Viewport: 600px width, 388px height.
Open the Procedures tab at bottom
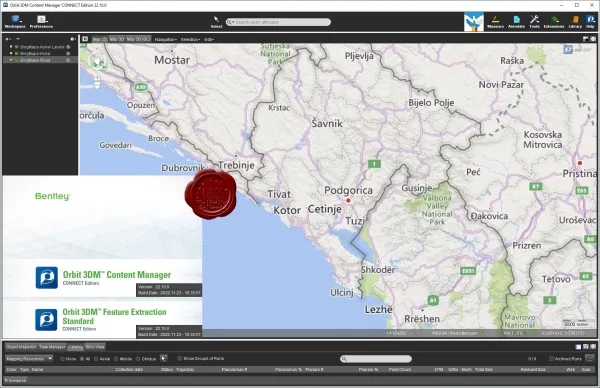pos(15,380)
